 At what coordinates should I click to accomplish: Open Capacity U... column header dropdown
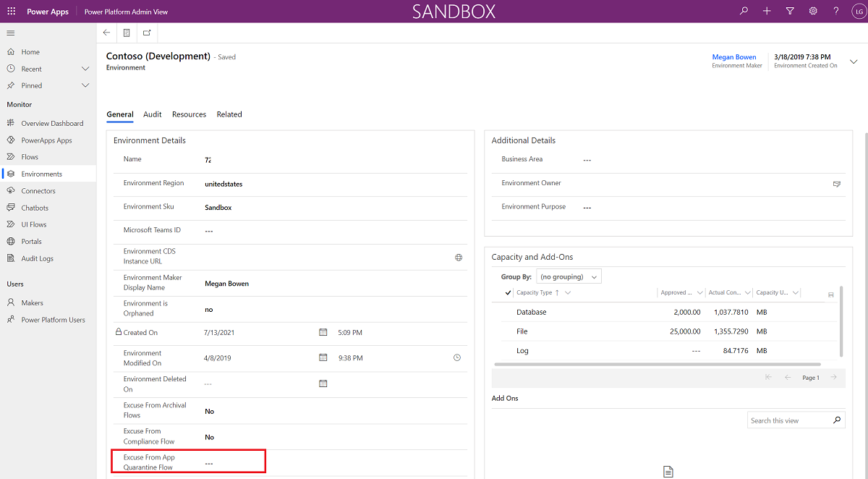pyautogui.click(x=796, y=293)
